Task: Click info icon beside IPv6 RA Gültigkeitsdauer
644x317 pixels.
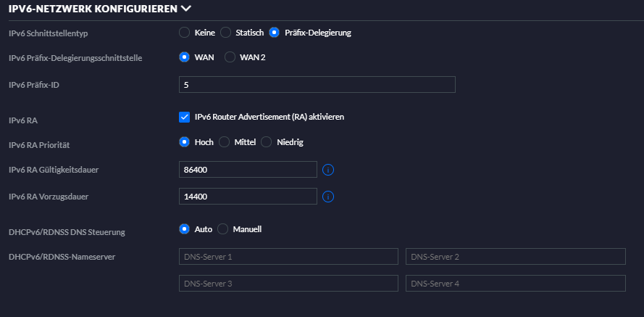Action: [327, 170]
